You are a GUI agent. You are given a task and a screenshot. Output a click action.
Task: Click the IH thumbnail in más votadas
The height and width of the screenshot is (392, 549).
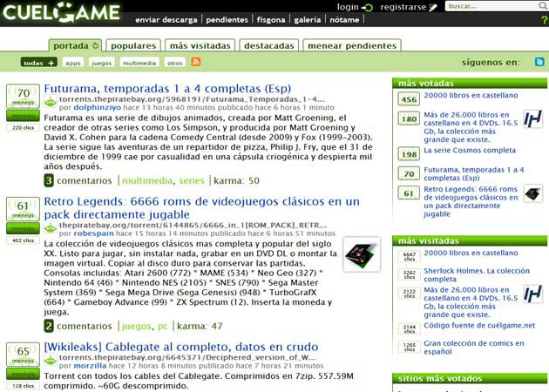coord(532,119)
